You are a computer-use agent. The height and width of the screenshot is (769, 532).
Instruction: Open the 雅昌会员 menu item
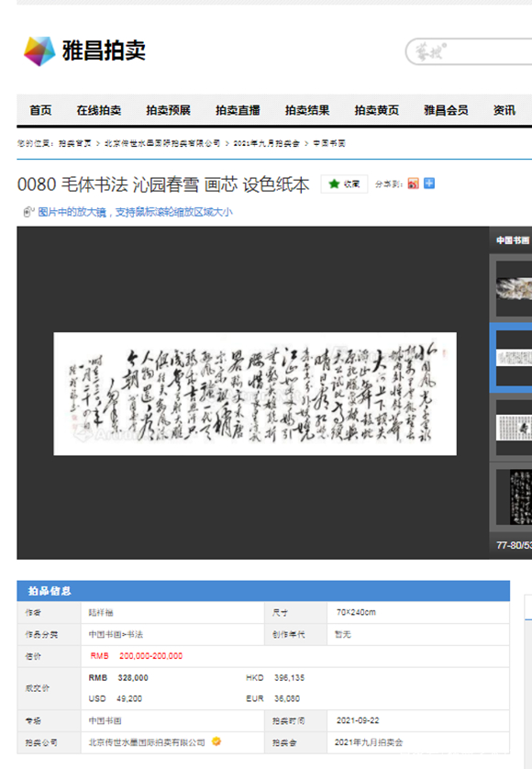pyautogui.click(x=446, y=110)
